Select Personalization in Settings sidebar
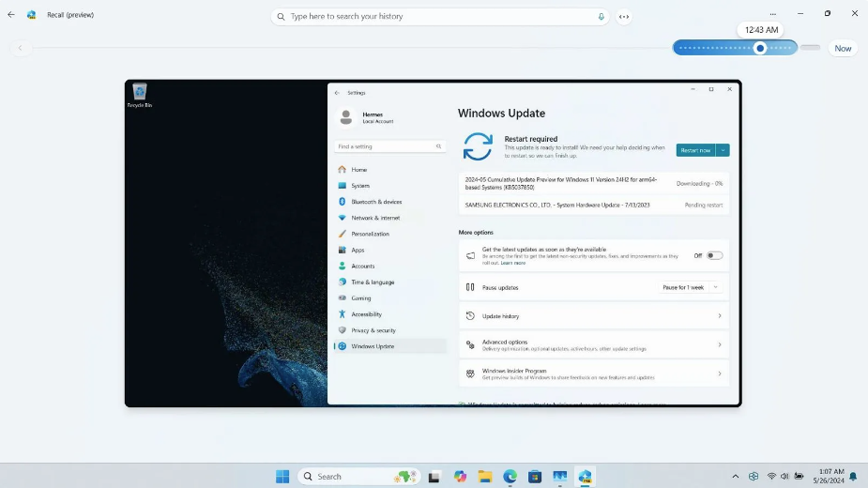 [x=370, y=234]
